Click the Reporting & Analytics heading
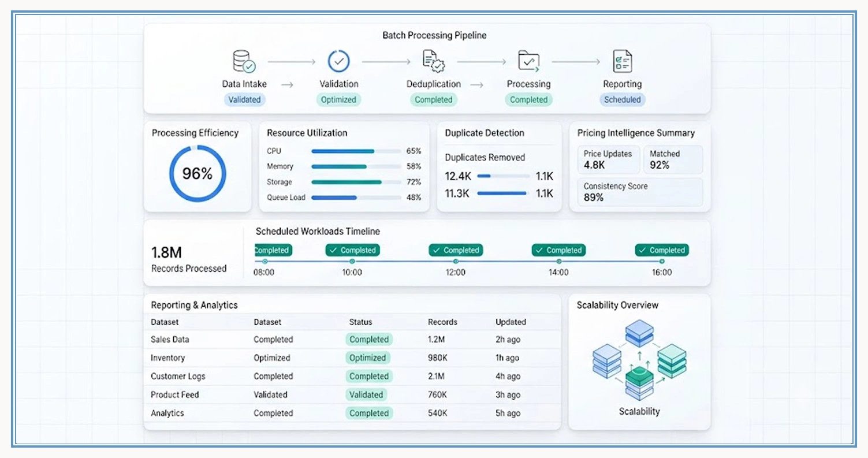 (x=194, y=306)
